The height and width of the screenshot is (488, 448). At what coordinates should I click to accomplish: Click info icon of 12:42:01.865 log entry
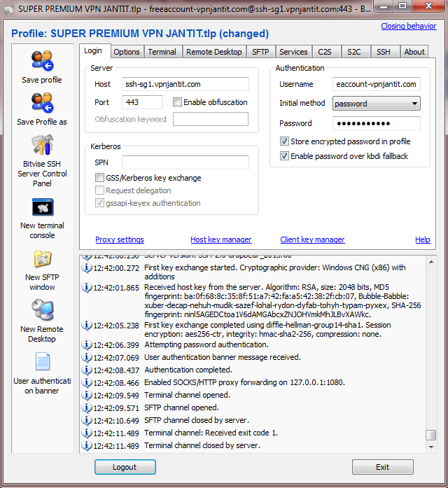pyautogui.click(x=87, y=287)
